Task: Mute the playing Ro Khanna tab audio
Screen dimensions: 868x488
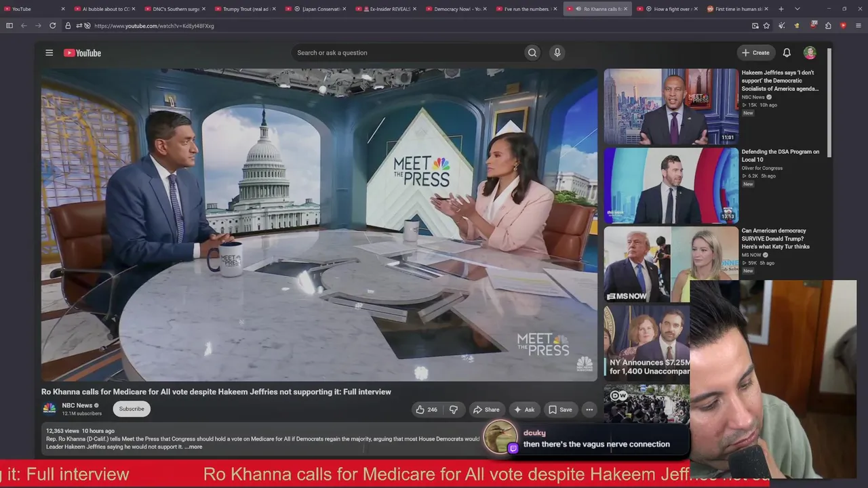Action: pos(578,9)
